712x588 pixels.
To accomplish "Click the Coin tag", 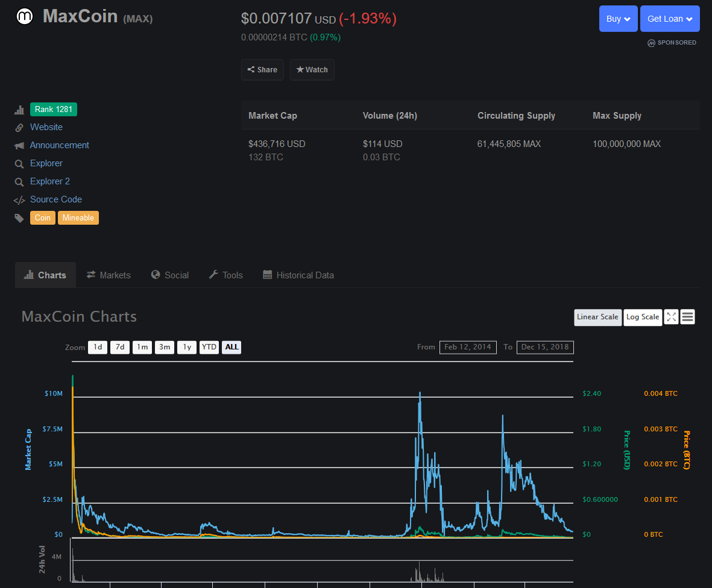I will [43, 217].
